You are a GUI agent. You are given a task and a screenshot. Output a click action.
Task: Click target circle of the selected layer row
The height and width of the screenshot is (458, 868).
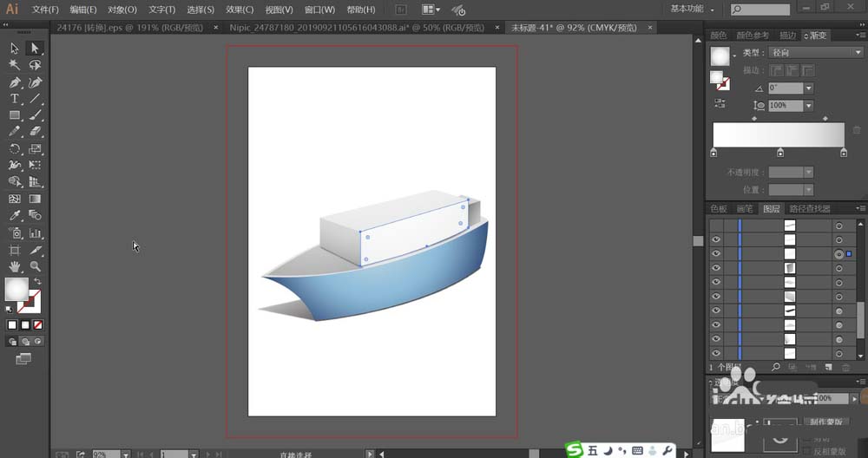pos(839,254)
